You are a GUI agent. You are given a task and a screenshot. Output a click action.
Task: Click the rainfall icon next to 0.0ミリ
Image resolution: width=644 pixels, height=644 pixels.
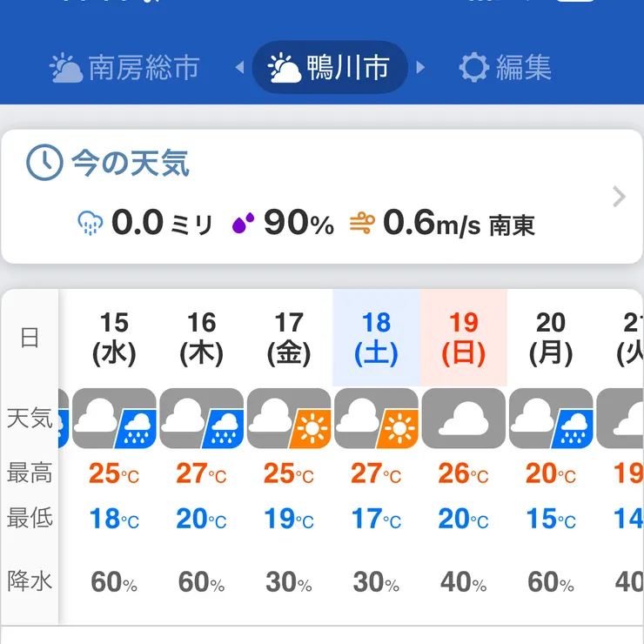(x=91, y=224)
